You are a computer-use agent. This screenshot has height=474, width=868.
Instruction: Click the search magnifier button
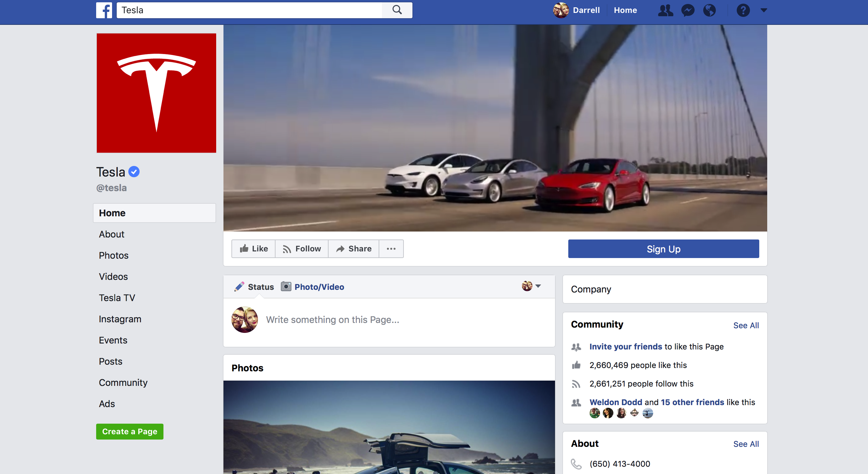click(x=397, y=10)
